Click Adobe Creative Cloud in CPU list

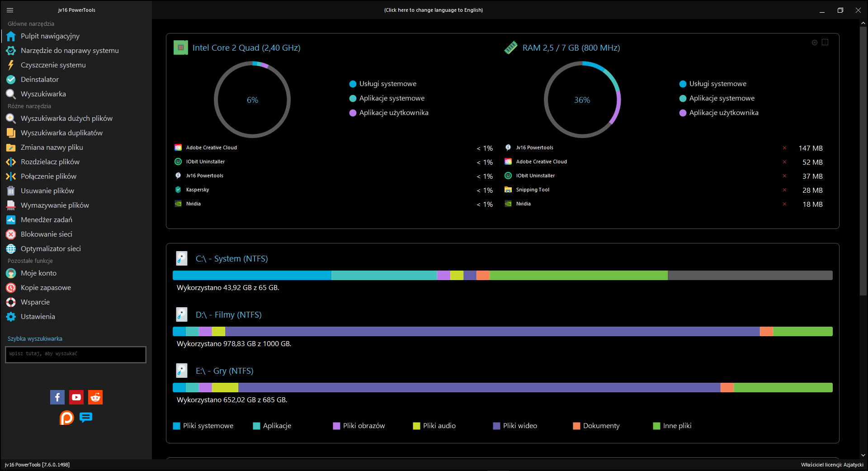(x=211, y=147)
